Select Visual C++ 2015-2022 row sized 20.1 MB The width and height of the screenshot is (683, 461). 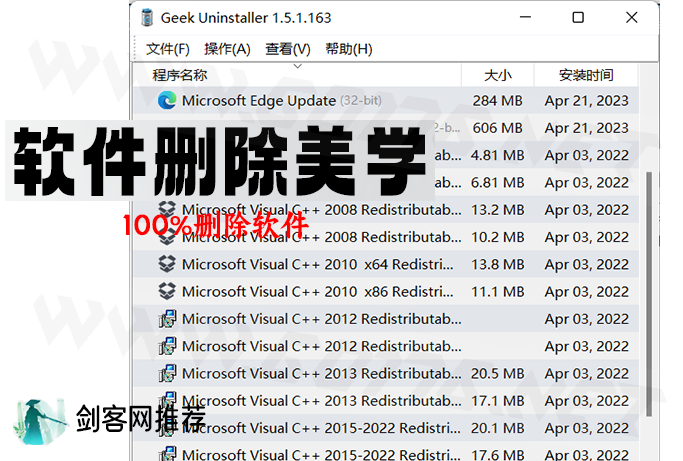tap(386, 428)
